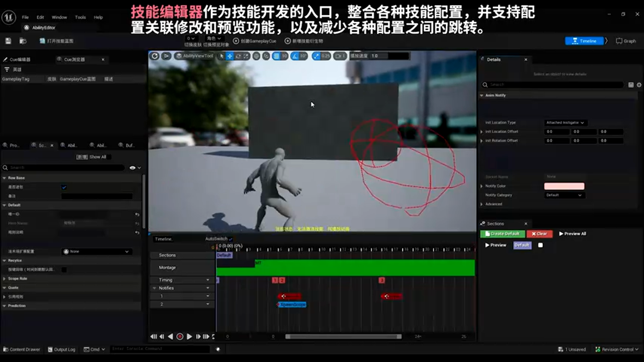Click the rotation snap angle icon
This screenshot has height=362, width=644.
pos(295,56)
